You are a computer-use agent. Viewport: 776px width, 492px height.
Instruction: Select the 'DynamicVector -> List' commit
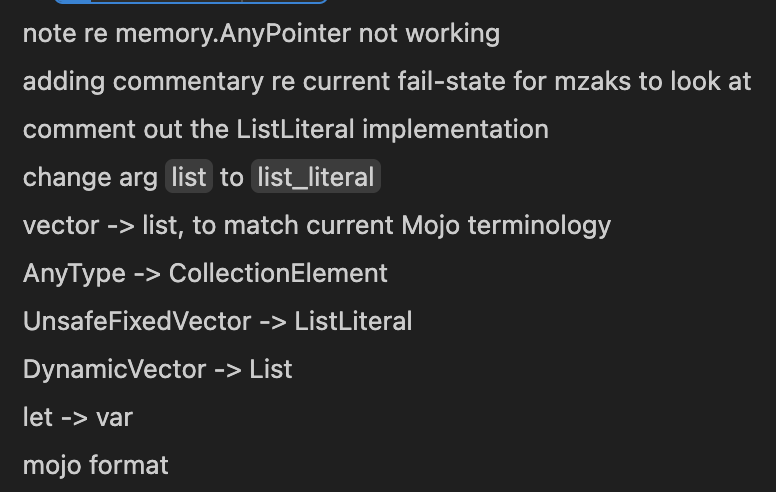tap(157, 370)
